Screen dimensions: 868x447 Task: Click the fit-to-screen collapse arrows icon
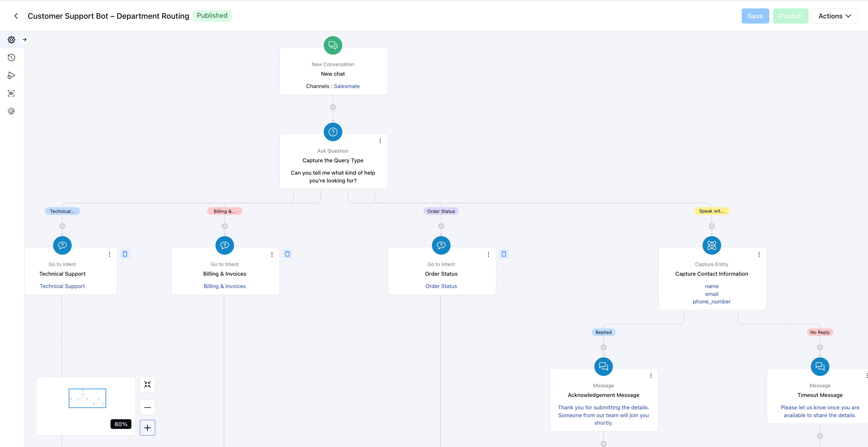pos(147,384)
